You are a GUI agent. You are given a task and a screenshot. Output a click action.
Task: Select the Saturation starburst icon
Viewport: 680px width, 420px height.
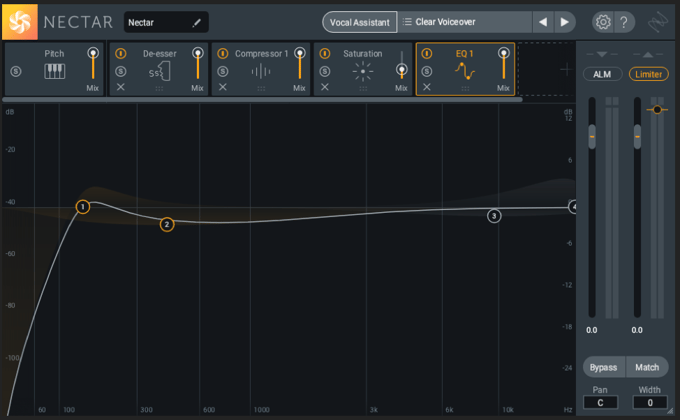[x=363, y=71]
